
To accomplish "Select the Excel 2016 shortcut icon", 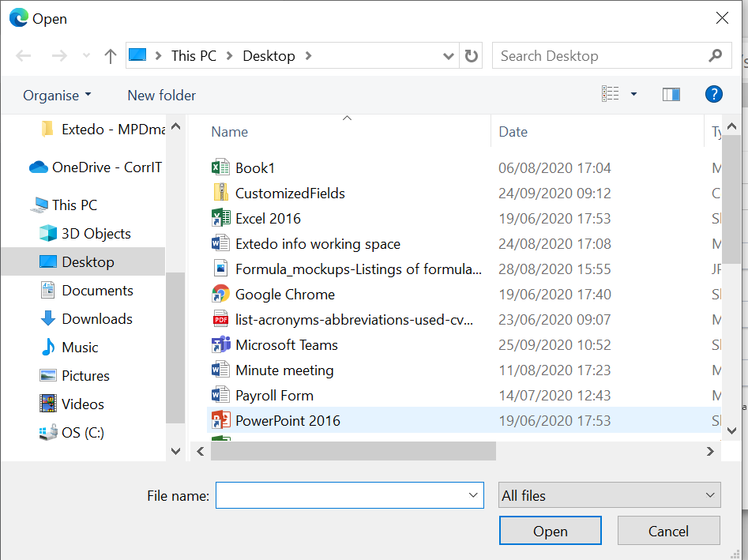I will pyautogui.click(x=220, y=219).
